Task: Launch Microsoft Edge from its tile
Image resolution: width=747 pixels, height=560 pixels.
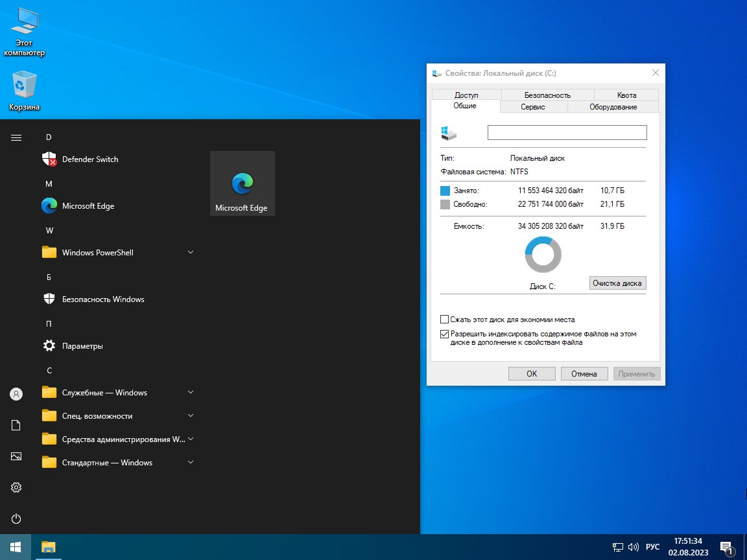Action: (242, 183)
